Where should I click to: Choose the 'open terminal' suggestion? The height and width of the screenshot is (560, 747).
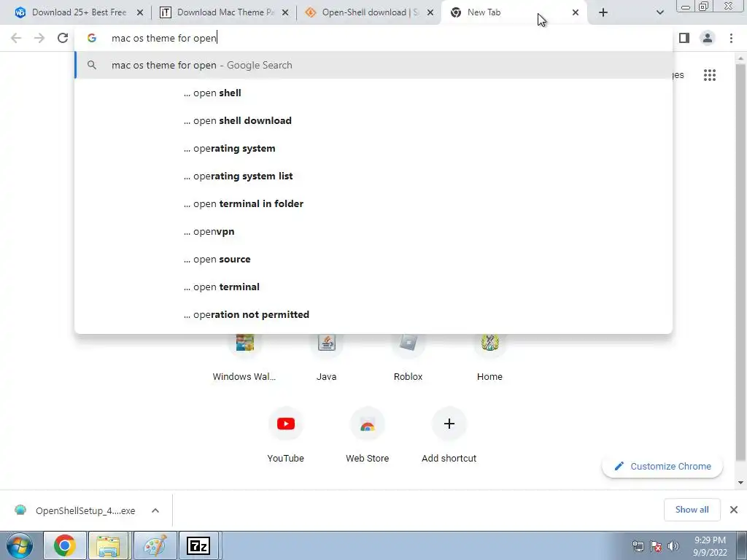tap(373, 287)
